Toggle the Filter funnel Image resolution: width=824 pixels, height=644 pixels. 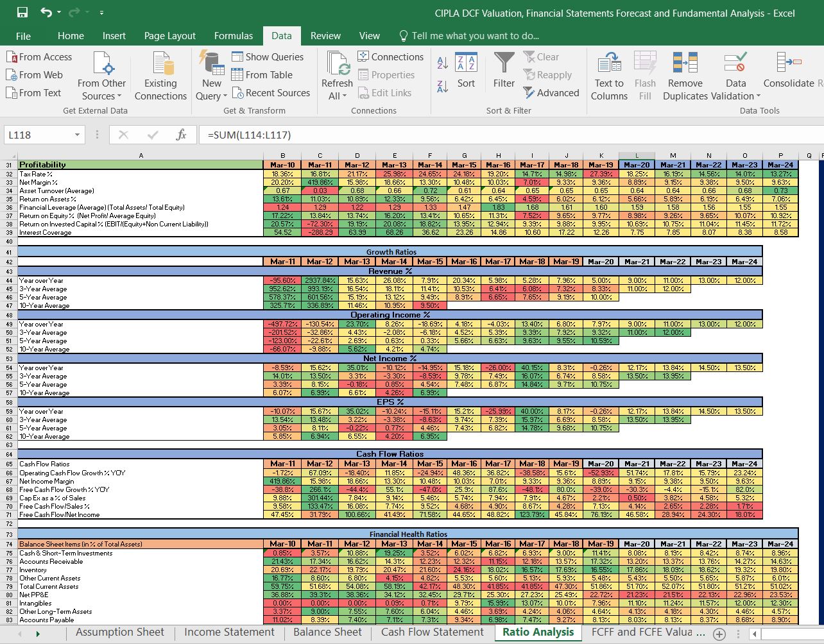(x=504, y=71)
